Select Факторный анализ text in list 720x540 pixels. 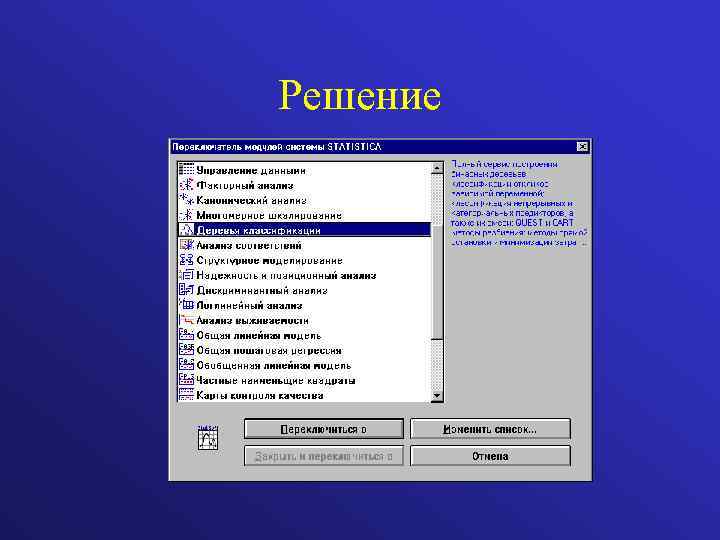tap(245, 186)
